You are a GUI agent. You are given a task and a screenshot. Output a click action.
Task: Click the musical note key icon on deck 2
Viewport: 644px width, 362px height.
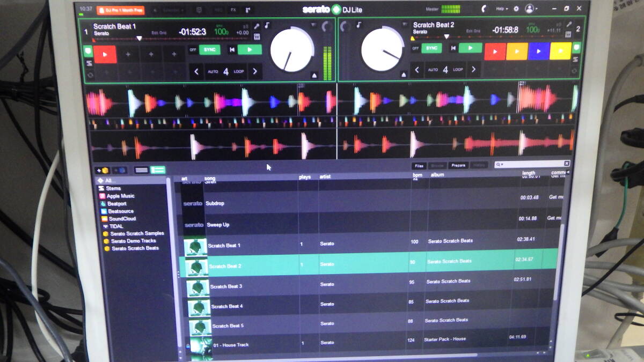[358, 25]
